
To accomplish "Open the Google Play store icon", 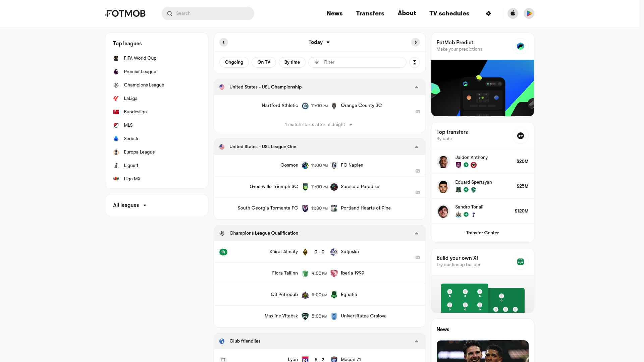I will (529, 13).
